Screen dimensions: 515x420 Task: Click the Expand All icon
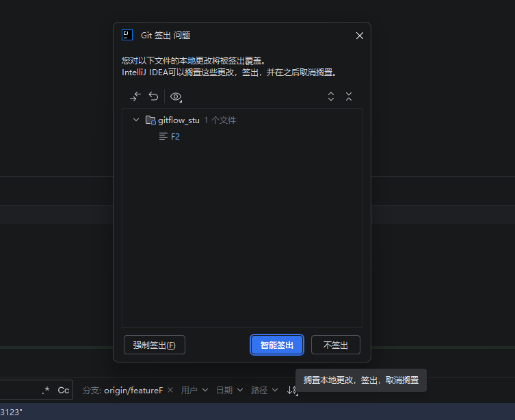pyautogui.click(x=331, y=96)
